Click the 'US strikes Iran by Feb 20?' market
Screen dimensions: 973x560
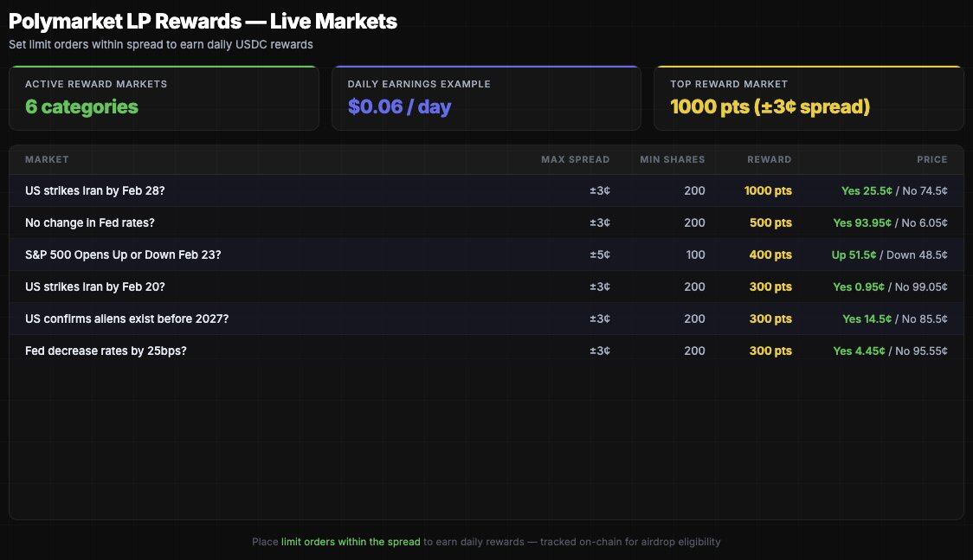coord(95,286)
